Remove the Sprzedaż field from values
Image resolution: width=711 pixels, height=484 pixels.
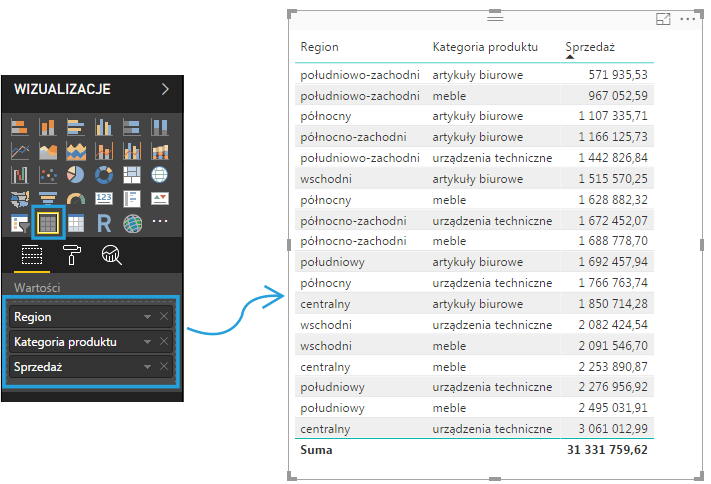(164, 367)
